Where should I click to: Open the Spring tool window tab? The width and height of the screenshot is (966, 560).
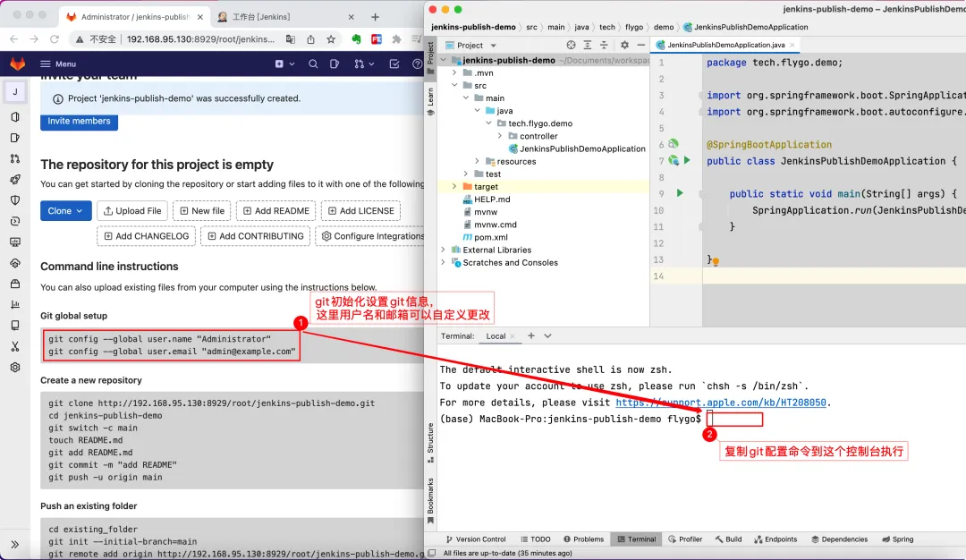click(898, 539)
